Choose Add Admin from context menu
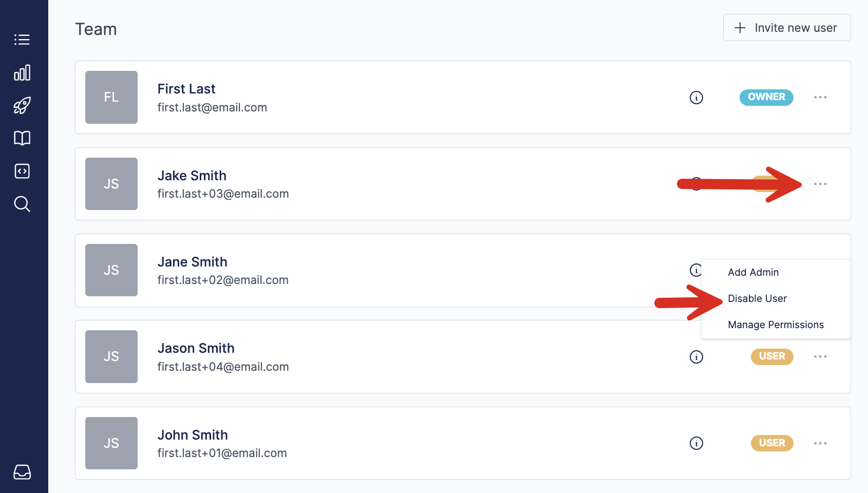 tap(753, 272)
